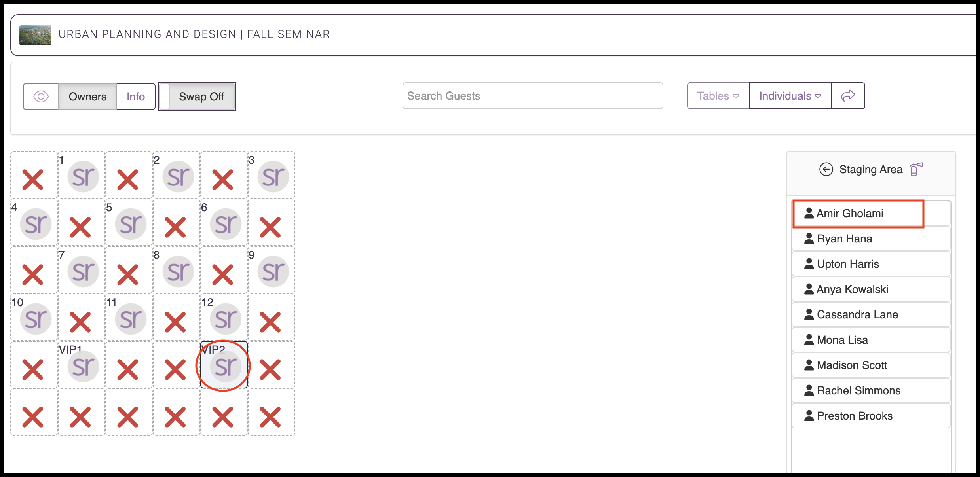Image resolution: width=980 pixels, height=477 pixels.
Task: Focus the Search Guests field
Action: coord(533,96)
